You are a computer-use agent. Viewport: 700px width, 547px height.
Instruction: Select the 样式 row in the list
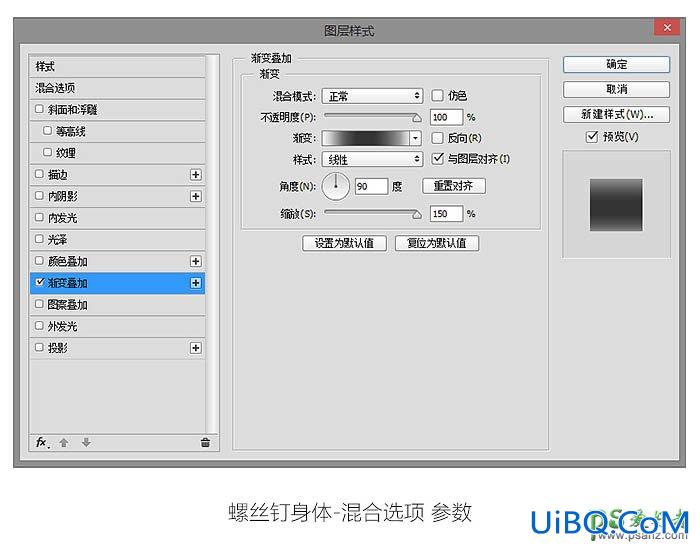tap(117, 67)
